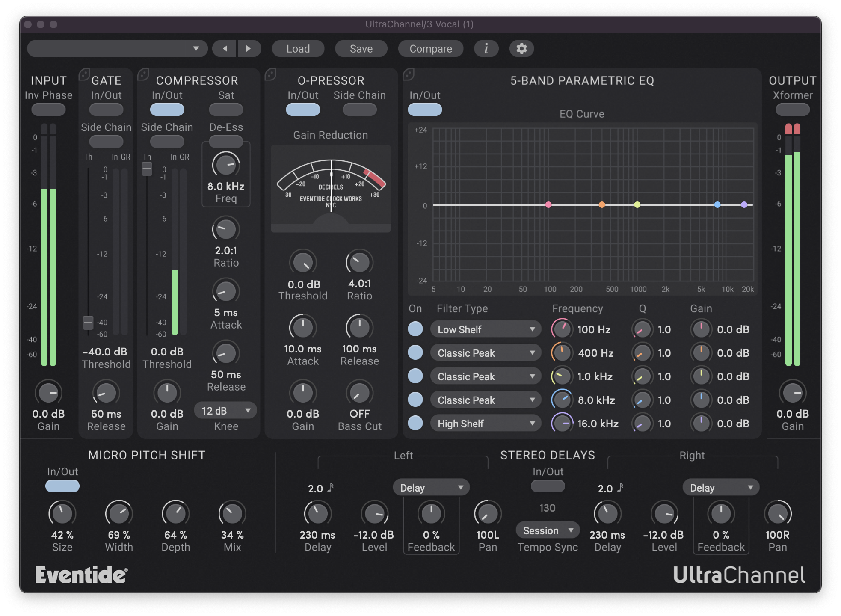
Task: Enable the Gate In/Out switch
Action: point(106,110)
